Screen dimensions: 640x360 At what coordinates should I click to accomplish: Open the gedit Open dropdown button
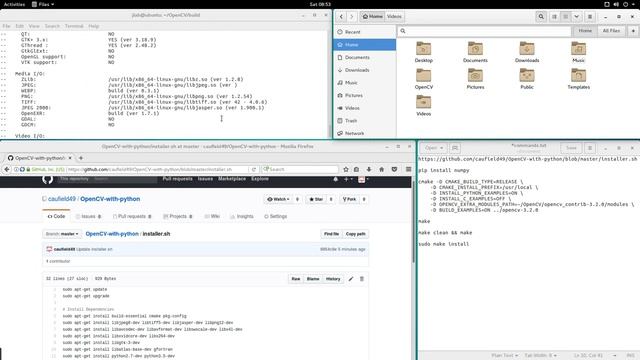pyautogui.click(x=434, y=148)
